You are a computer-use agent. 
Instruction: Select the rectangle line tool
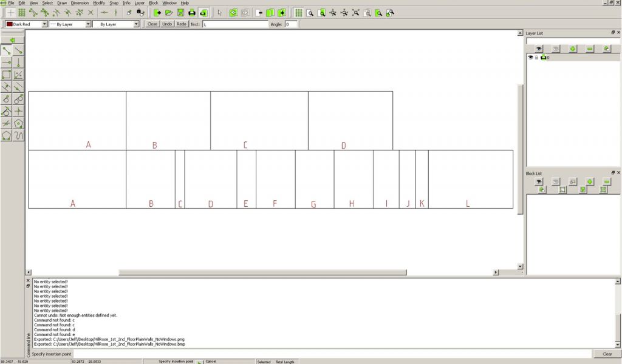point(6,75)
